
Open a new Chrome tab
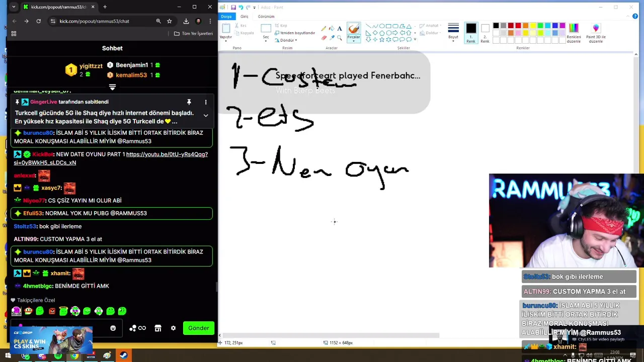click(x=105, y=7)
